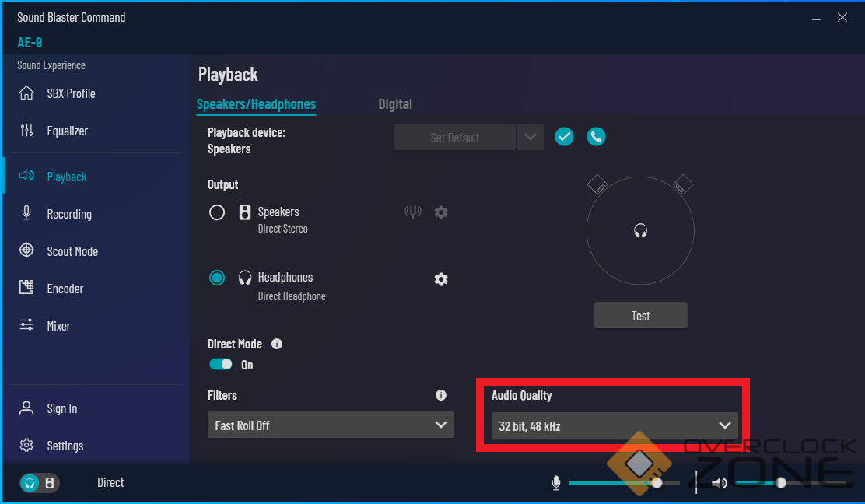The image size is (865, 504).
Task: Expand the Fast Roll Off filter dropdown
Action: click(x=331, y=425)
